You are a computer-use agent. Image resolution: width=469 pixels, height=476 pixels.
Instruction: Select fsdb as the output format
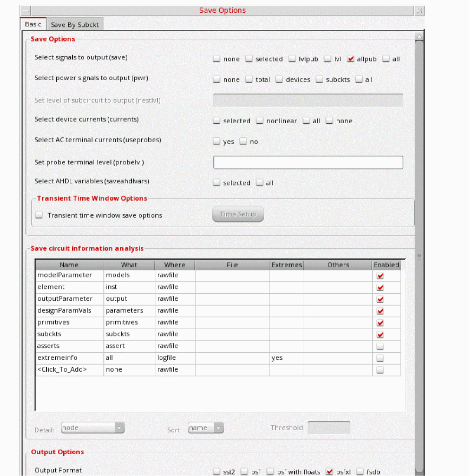(360, 471)
